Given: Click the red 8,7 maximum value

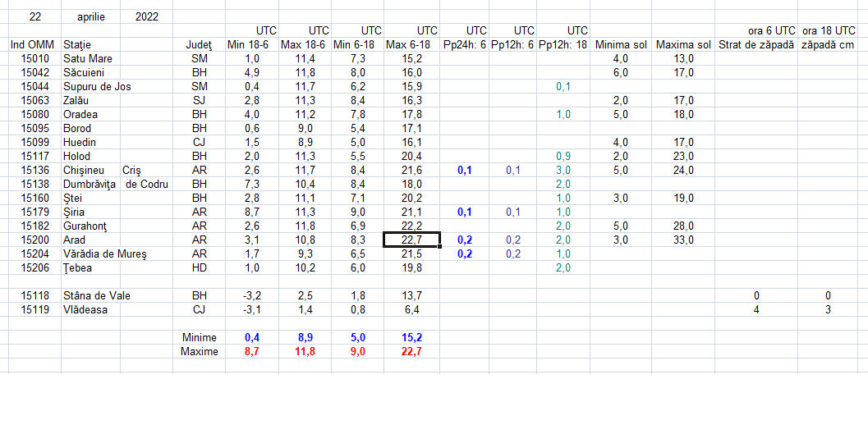Looking at the screenshot, I should (x=252, y=352).
